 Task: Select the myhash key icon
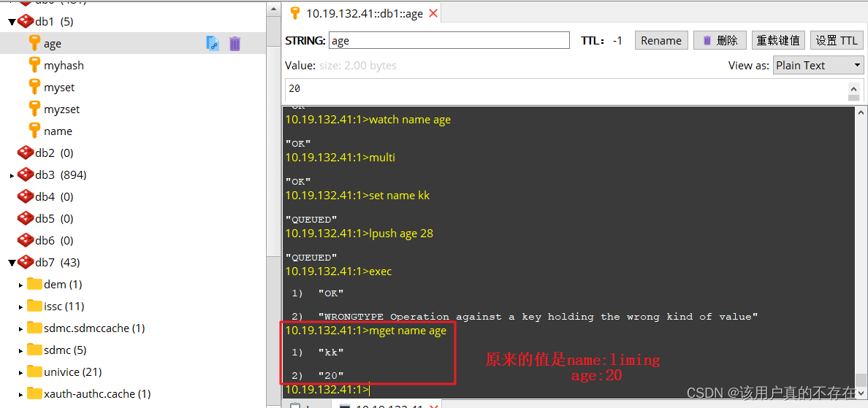(x=35, y=65)
